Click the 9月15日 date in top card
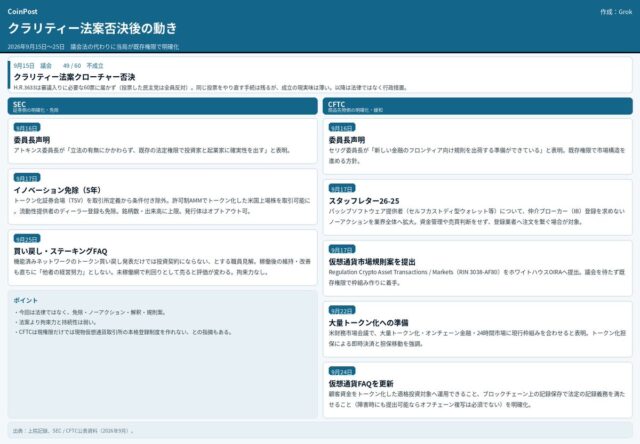This screenshot has height=444, width=640. 24,66
